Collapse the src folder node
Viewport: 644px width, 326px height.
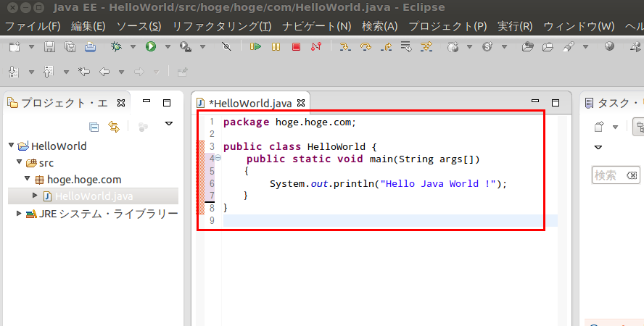pyautogui.click(x=20, y=162)
